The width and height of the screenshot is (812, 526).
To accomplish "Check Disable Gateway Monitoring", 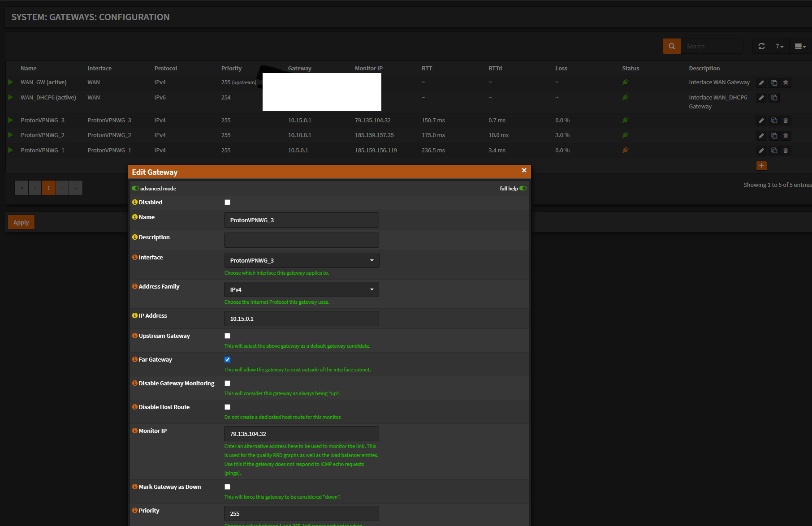I will click(x=227, y=384).
